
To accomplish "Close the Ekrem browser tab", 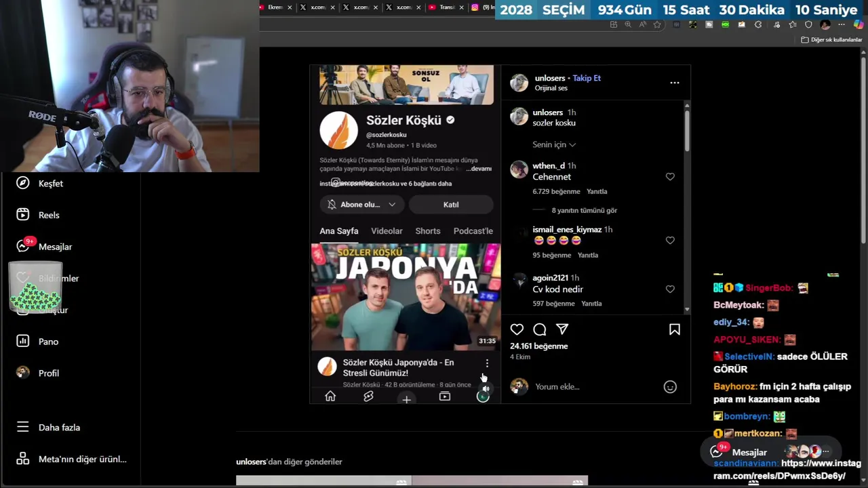I will [290, 7].
